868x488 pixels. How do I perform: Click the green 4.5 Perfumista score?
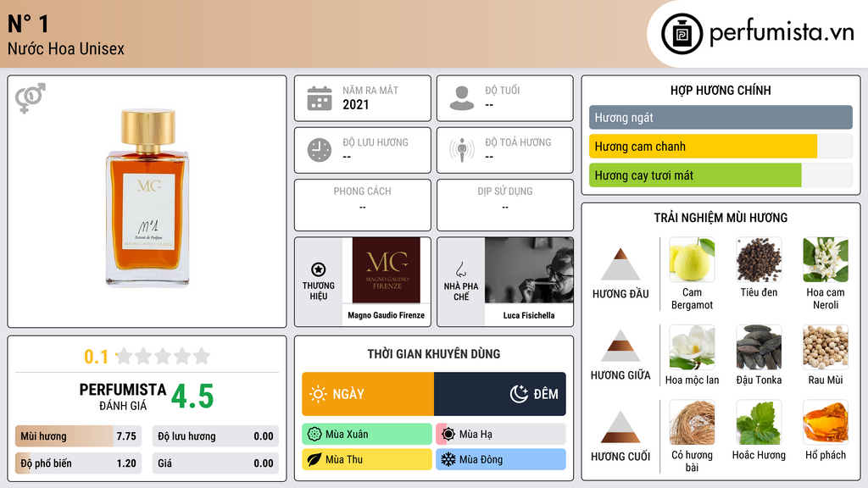192,396
